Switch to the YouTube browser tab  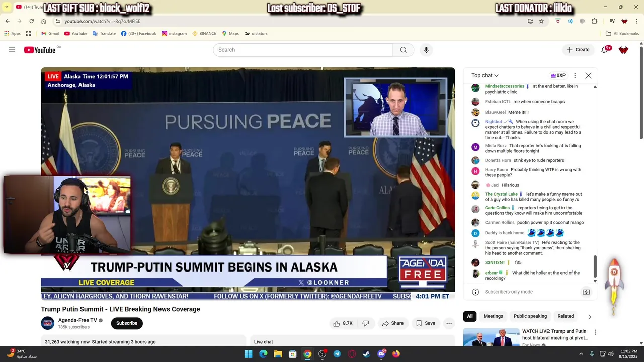(29, 7)
